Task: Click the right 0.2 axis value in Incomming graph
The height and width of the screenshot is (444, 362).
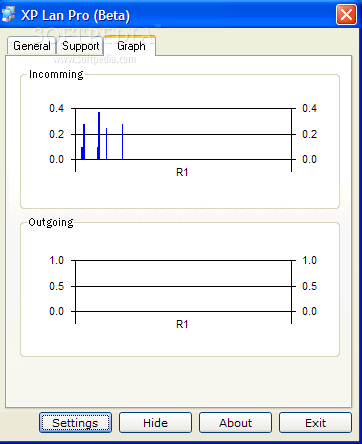Action: click(x=309, y=134)
